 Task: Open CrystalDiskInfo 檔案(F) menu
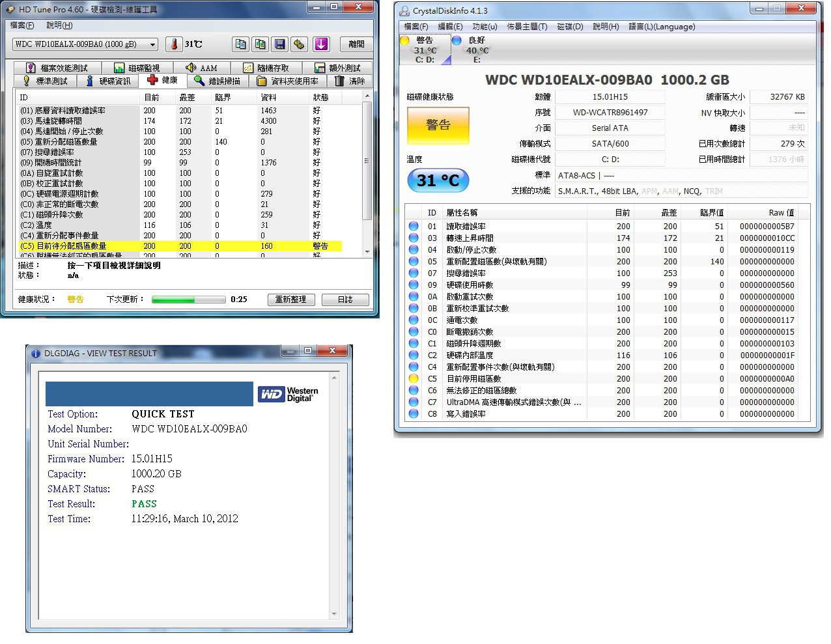416,27
